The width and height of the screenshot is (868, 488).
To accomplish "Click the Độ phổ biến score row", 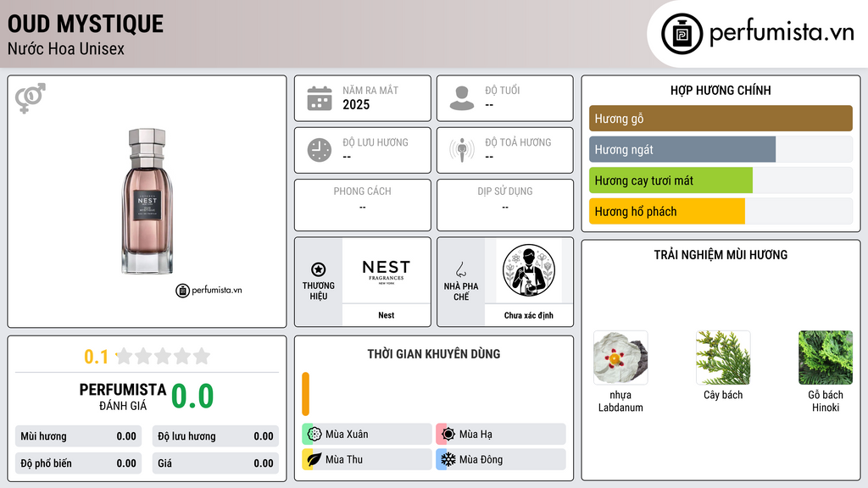I will click(x=79, y=463).
